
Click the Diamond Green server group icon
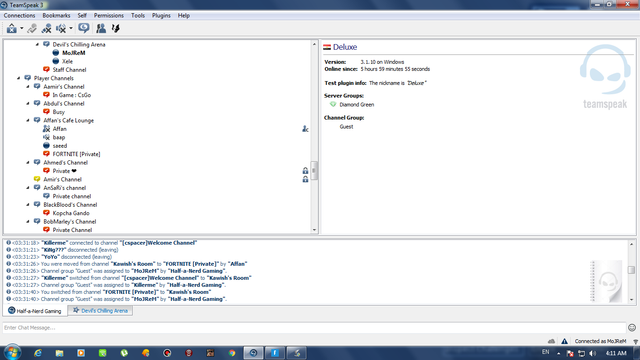pos(333,104)
